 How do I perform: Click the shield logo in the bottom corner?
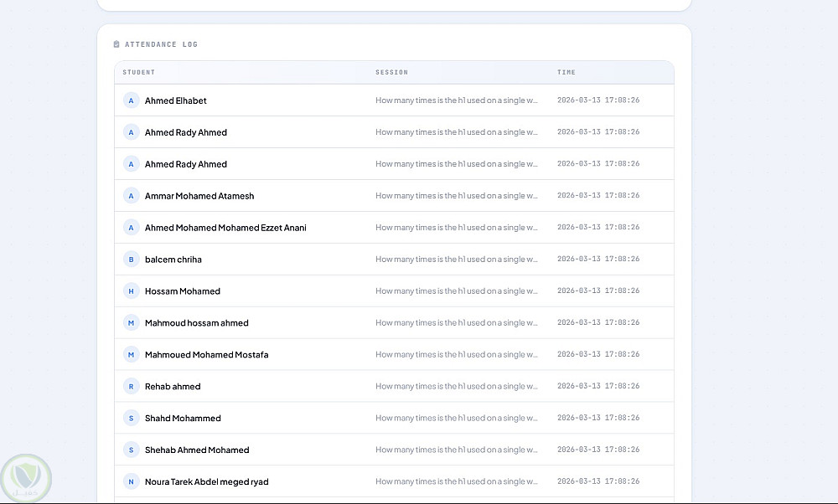(26, 478)
